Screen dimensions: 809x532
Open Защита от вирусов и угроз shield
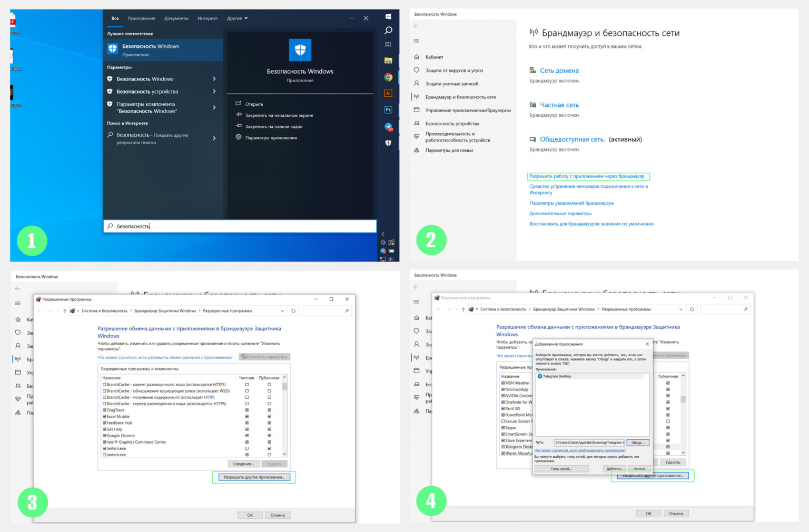tap(417, 70)
